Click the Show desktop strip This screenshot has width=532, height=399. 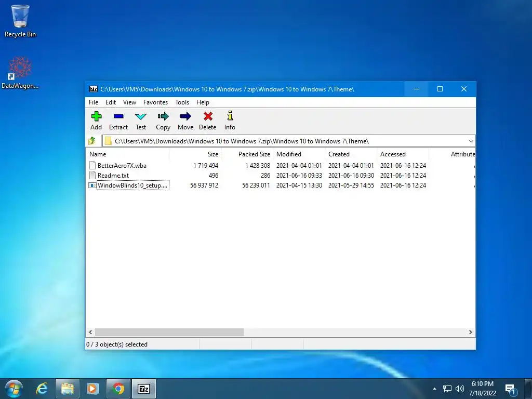pos(528,389)
